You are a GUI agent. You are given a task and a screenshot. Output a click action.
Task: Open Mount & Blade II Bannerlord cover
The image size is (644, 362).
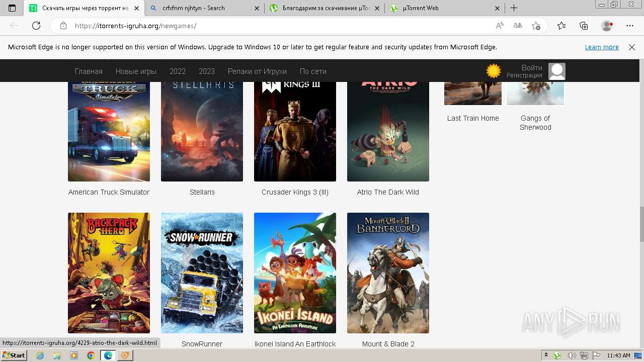(x=388, y=273)
